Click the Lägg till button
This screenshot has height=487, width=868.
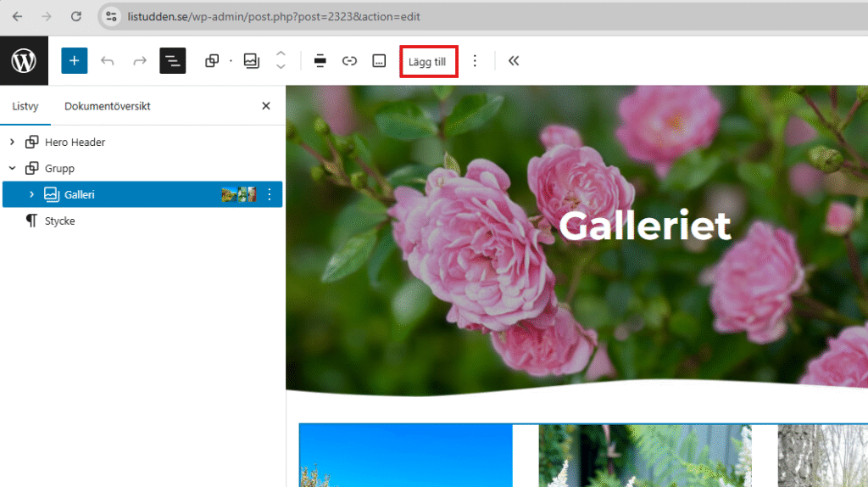[427, 61]
